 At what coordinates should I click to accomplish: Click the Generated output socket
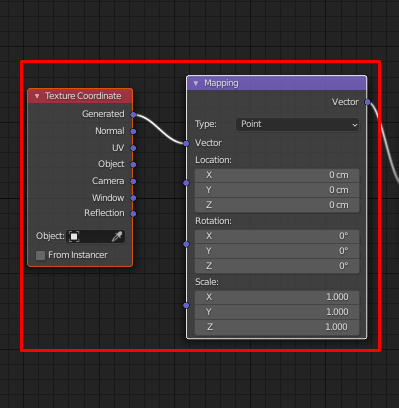(133, 115)
